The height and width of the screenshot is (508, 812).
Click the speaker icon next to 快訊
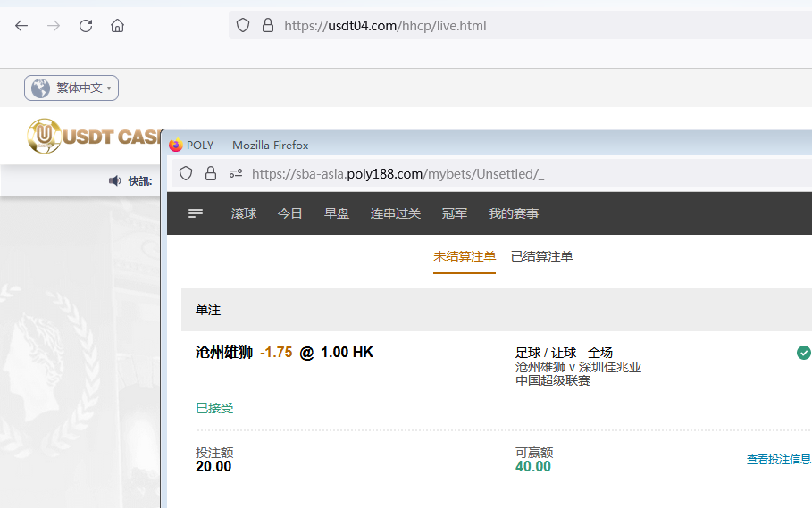click(115, 180)
